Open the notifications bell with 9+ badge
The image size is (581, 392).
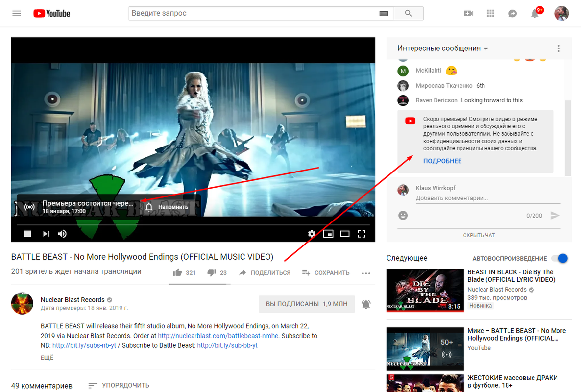pos(535,13)
